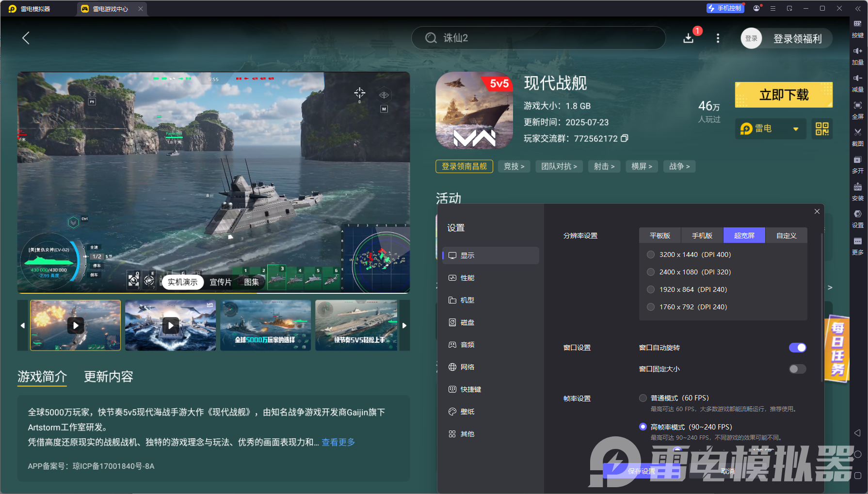868x494 pixels.
Task: Open the 音频 settings section
Action: [491, 345]
